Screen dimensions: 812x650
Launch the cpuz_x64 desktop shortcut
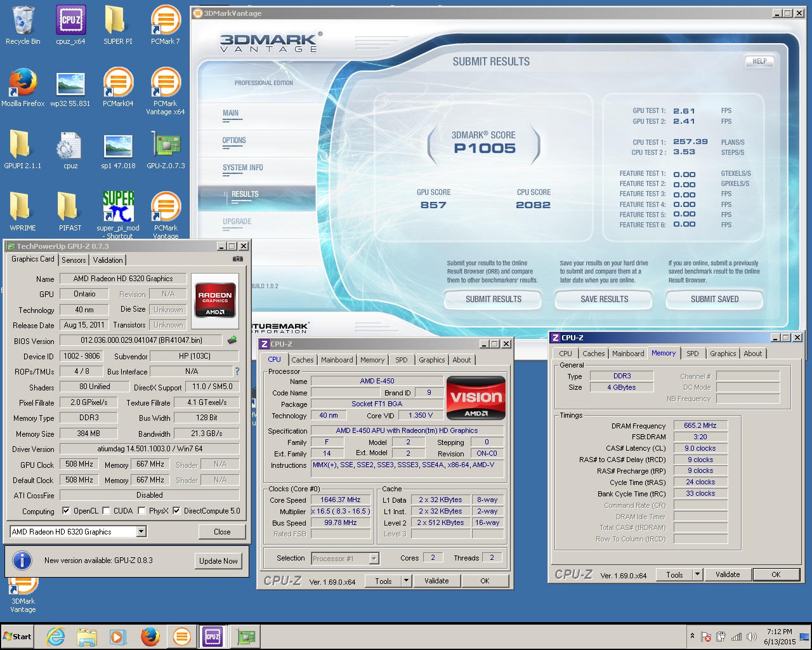(x=70, y=25)
